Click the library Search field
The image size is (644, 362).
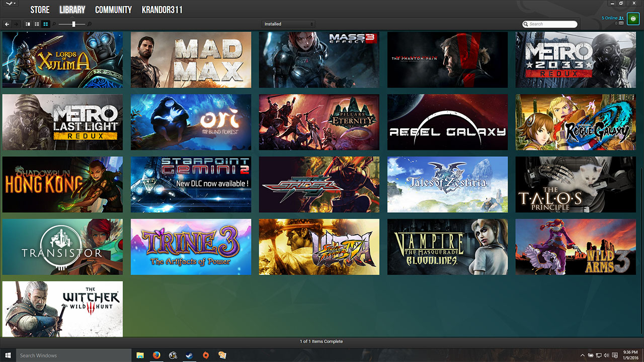coord(550,24)
